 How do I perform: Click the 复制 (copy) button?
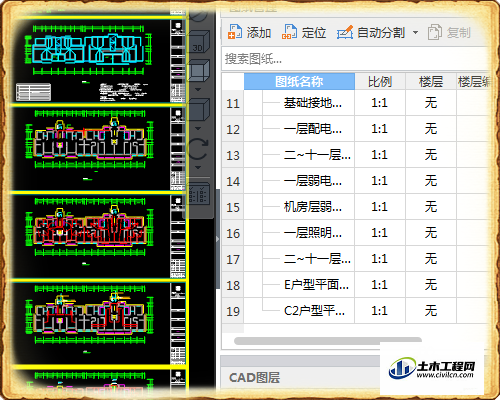tap(449, 33)
